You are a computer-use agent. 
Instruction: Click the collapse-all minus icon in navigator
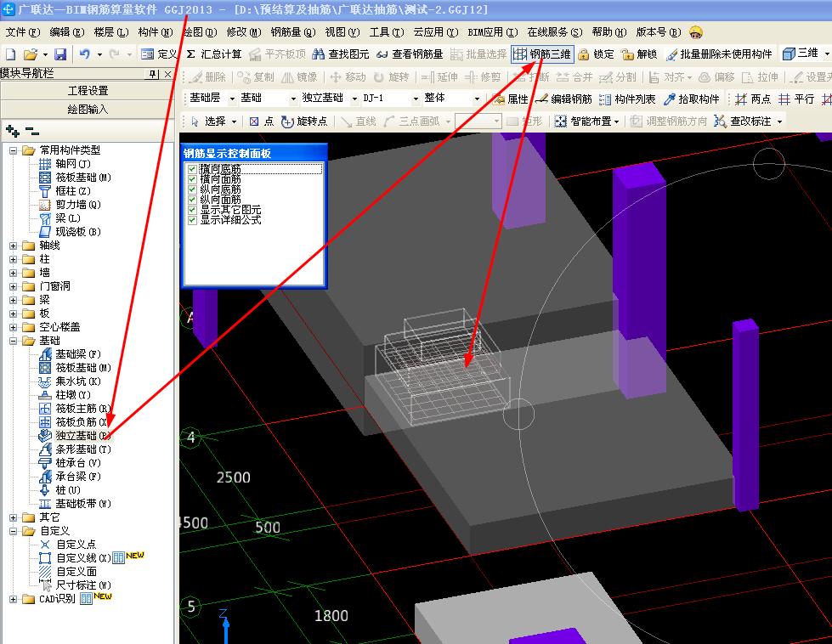pyautogui.click(x=32, y=130)
